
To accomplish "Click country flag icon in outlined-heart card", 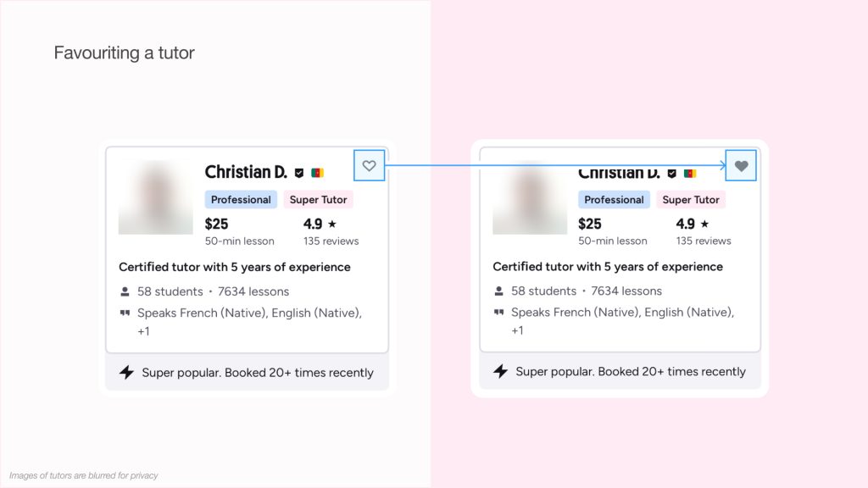I will coord(317,173).
